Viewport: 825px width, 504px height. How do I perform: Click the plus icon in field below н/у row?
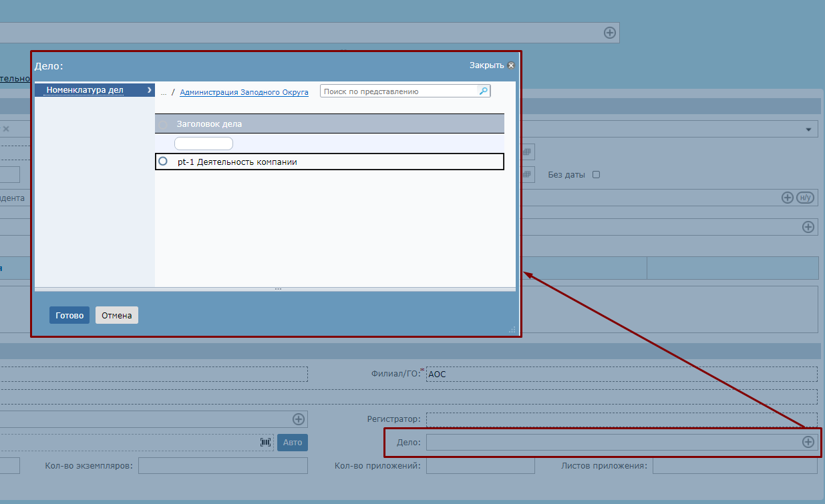coord(808,227)
